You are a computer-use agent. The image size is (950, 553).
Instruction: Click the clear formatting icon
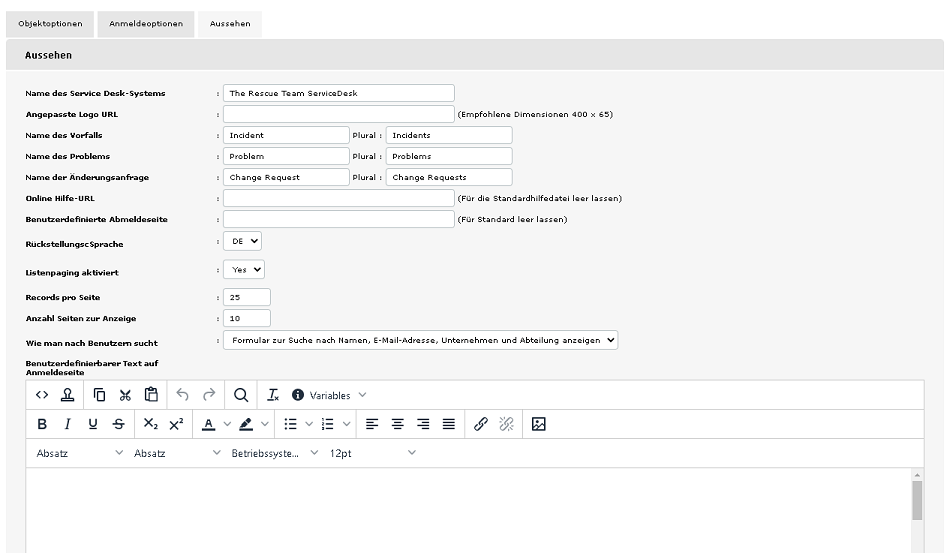tap(273, 395)
